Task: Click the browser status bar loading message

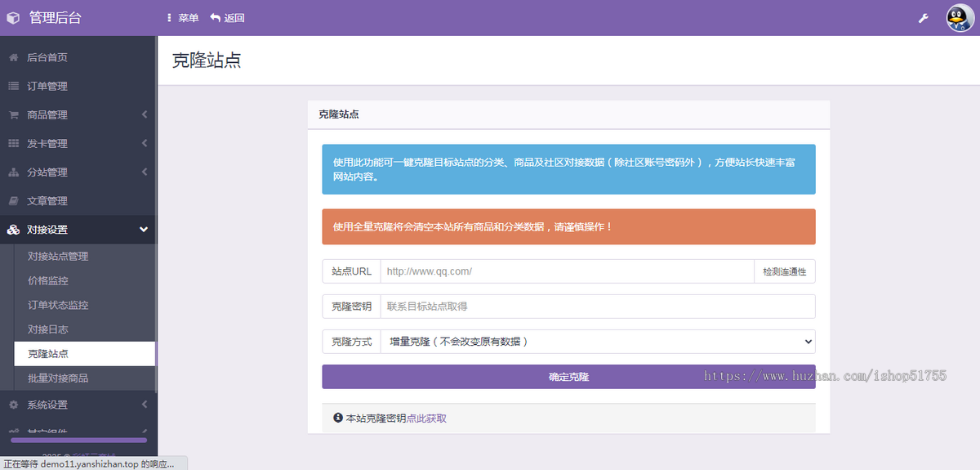Action: pyautogui.click(x=93, y=463)
